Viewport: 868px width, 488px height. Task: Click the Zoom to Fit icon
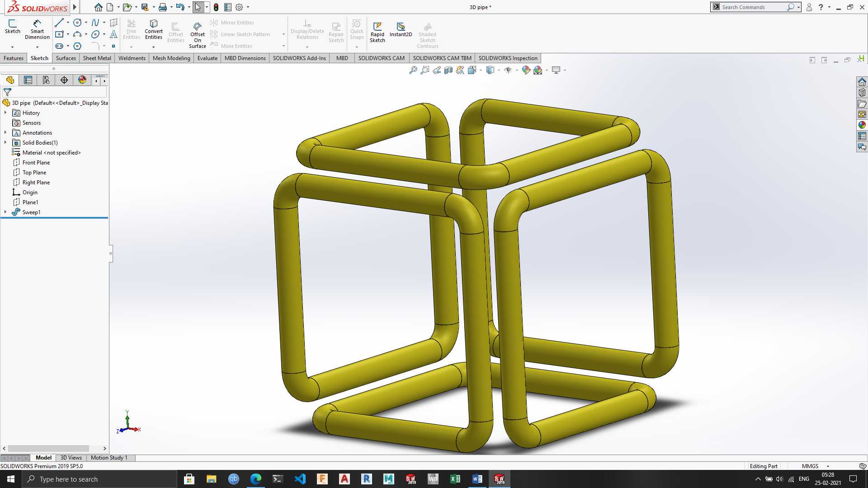coord(413,70)
